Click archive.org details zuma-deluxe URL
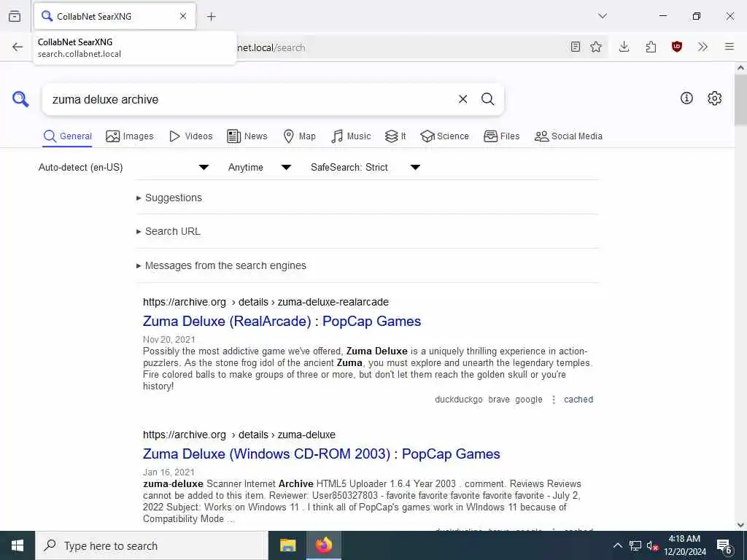The height and width of the screenshot is (560, 747). coord(239,435)
